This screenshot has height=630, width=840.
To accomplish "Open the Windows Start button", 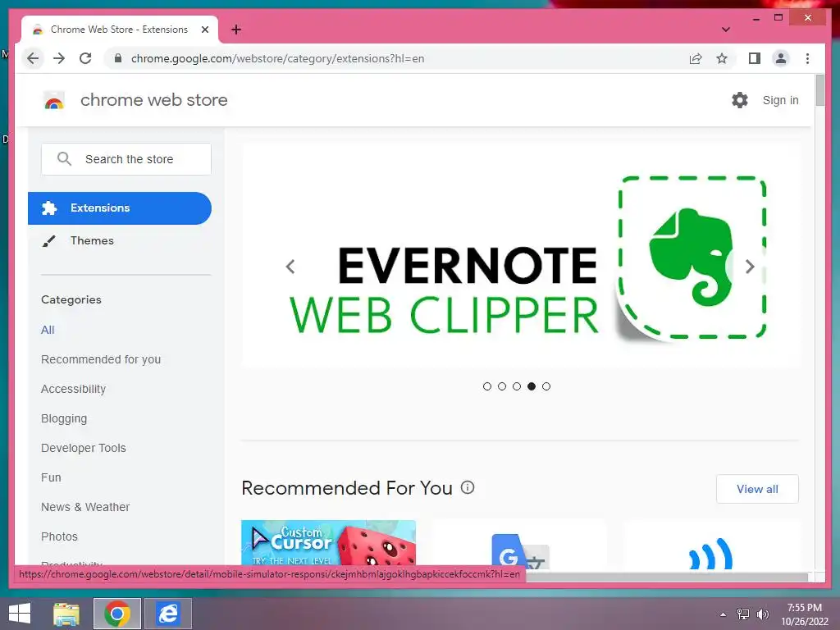I will [20, 614].
